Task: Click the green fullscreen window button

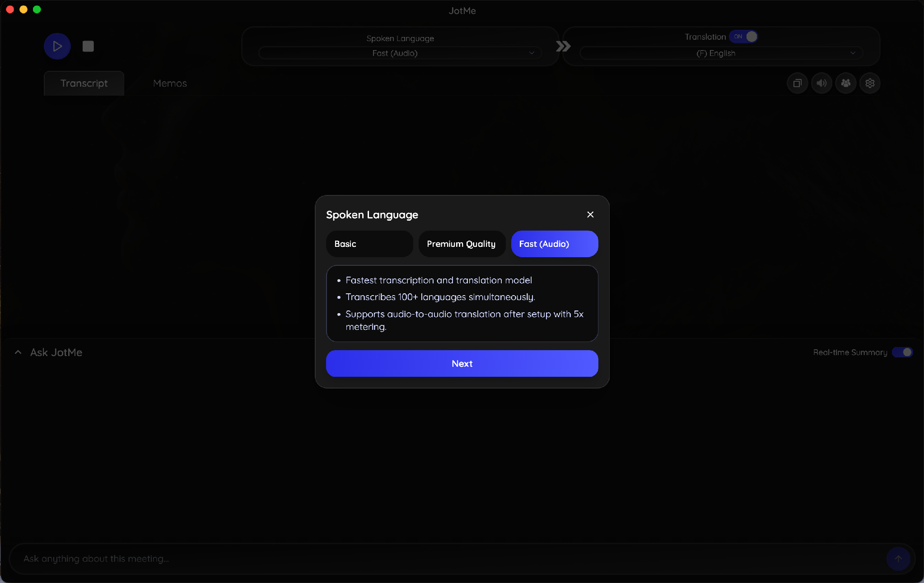Action: tap(37, 9)
